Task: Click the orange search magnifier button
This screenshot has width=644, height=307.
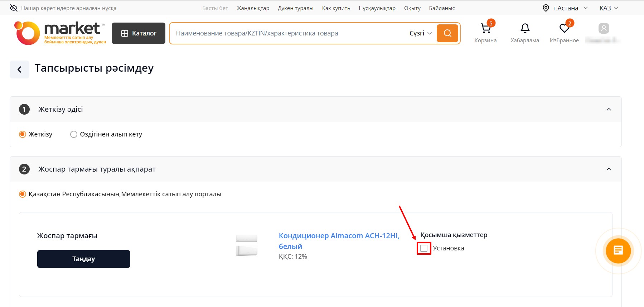Action: click(447, 33)
